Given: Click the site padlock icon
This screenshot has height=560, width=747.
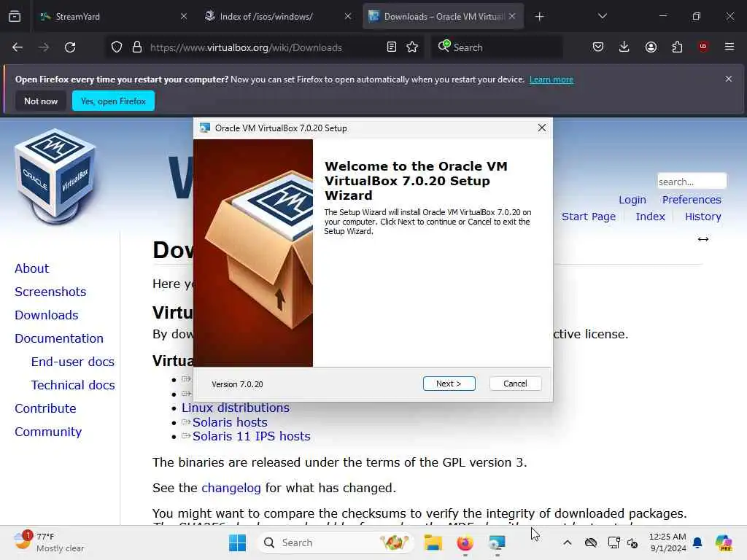Looking at the screenshot, I should pyautogui.click(x=137, y=47).
